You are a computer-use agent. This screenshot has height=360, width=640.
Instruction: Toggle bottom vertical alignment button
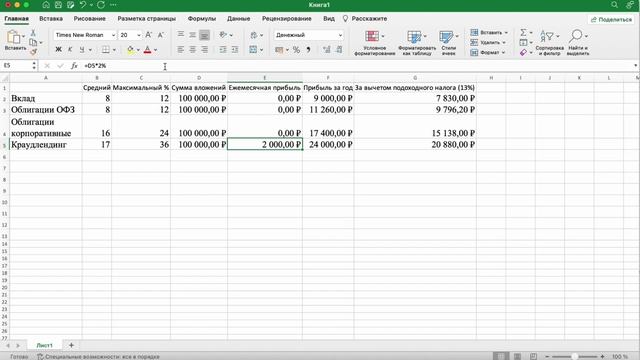click(204, 35)
